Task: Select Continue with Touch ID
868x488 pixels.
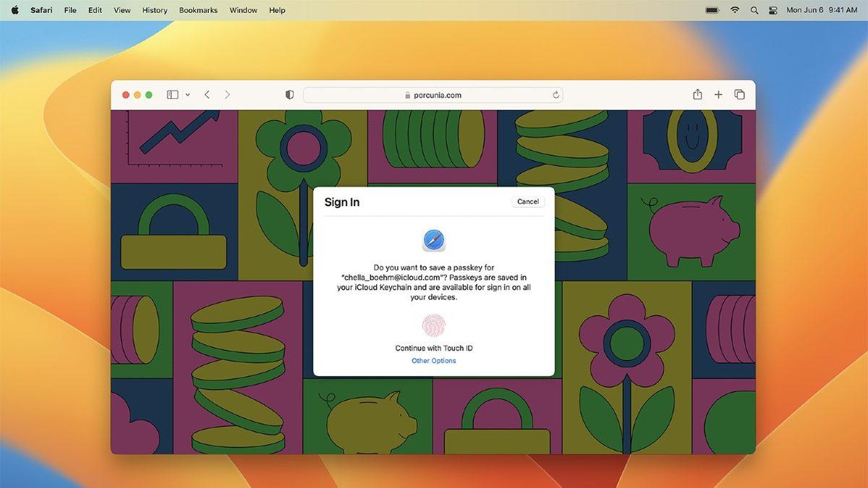Action: [x=433, y=348]
